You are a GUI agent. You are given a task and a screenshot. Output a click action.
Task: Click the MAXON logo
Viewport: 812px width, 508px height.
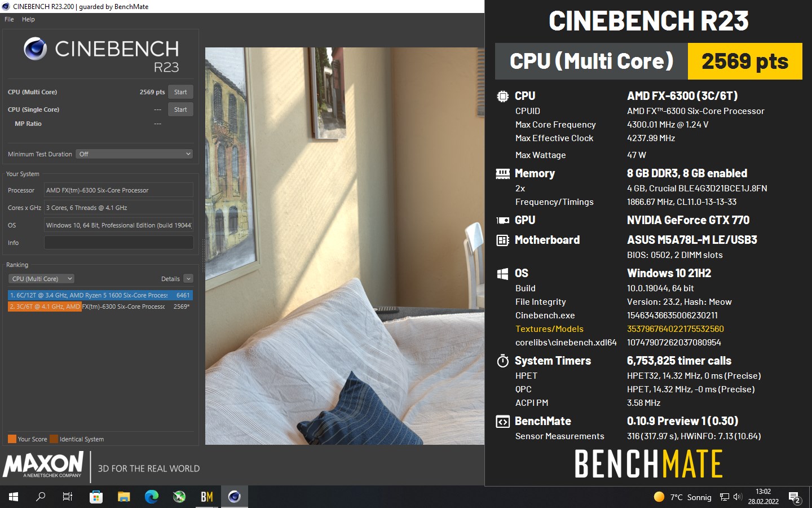[x=43, y=465]
